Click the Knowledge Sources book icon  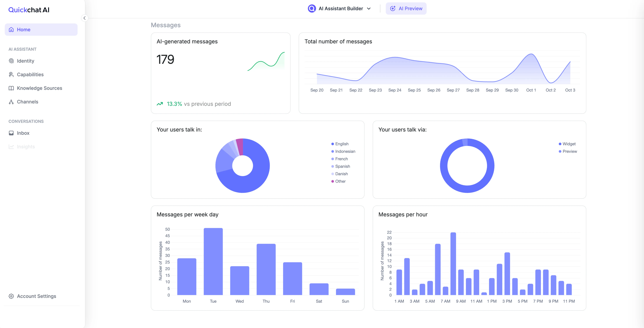coord(11,88)
